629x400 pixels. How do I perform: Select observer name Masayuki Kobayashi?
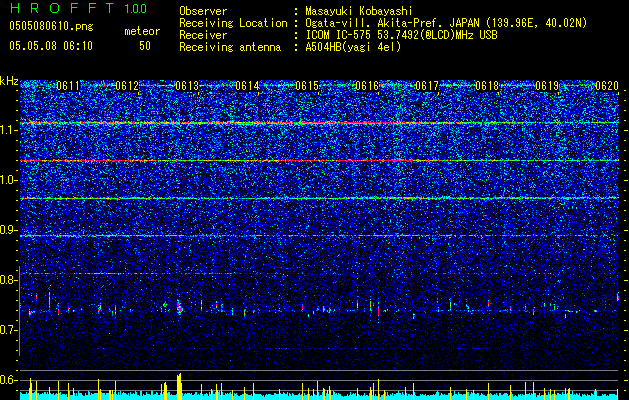pyautogui.click(x=359, y=12)
